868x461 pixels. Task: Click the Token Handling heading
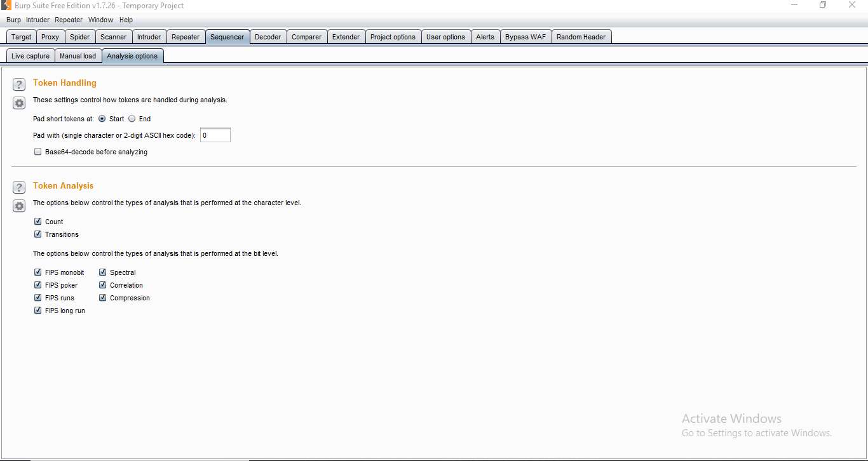click(x=65, y=83)
